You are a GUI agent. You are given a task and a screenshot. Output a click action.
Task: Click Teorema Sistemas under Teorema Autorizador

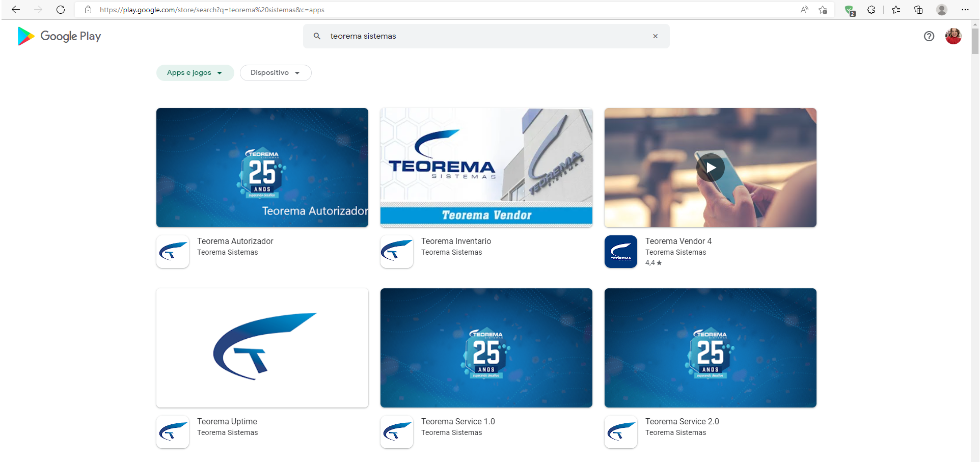[x=228, y=253]
